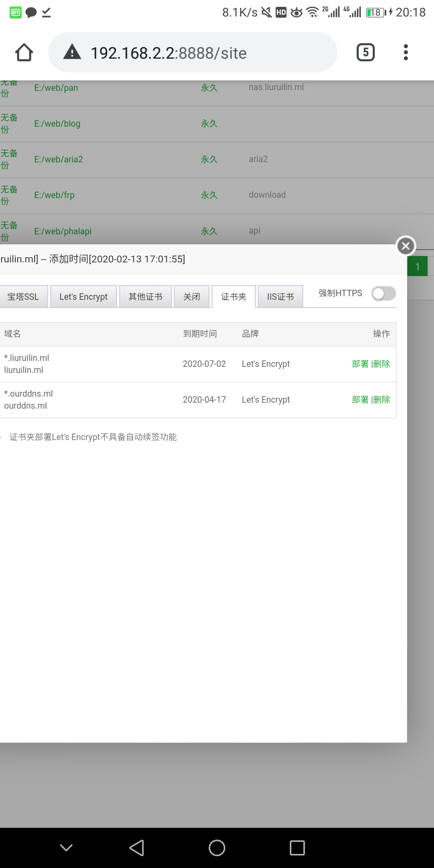Screen dimensions: 434x868
Task: Tap the browser home icon
Action: click(x=24, y=52)
